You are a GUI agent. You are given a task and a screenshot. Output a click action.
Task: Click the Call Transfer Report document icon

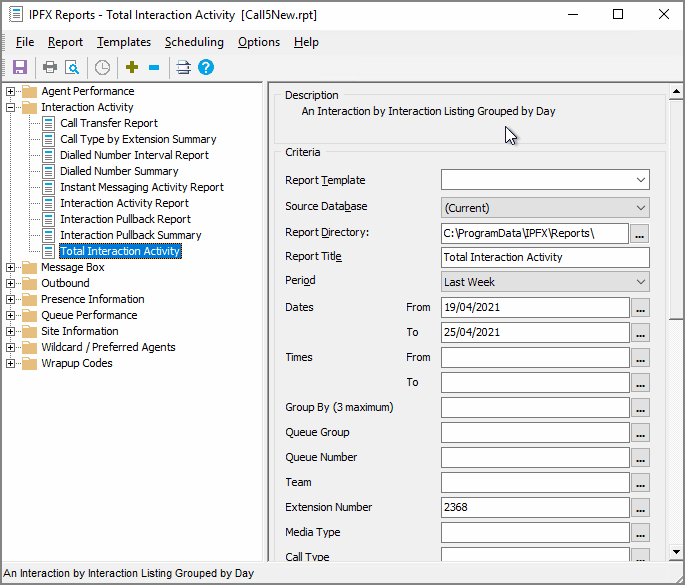click(48, 123)
